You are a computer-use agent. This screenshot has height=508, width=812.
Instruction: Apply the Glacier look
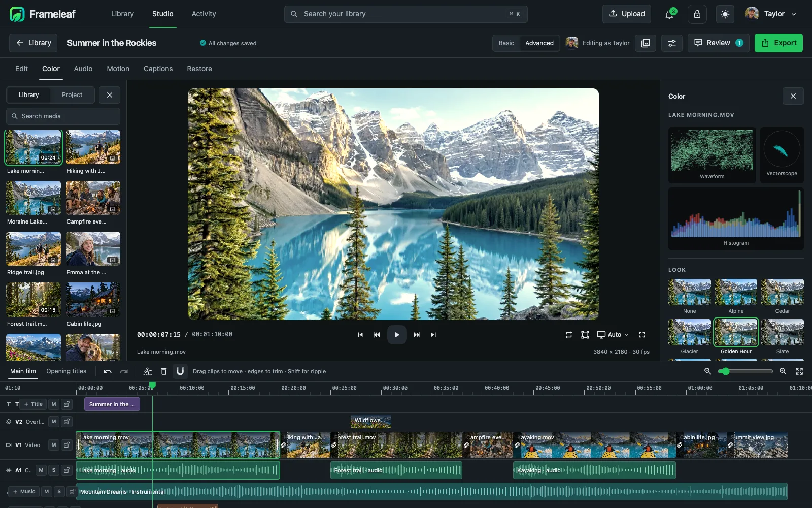tap(690, 337)
